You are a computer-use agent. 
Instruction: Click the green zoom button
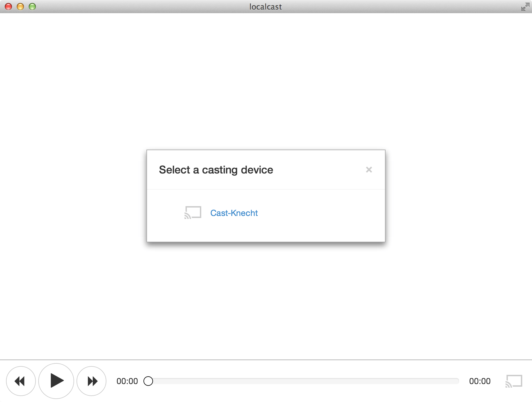tap(32, 6)
